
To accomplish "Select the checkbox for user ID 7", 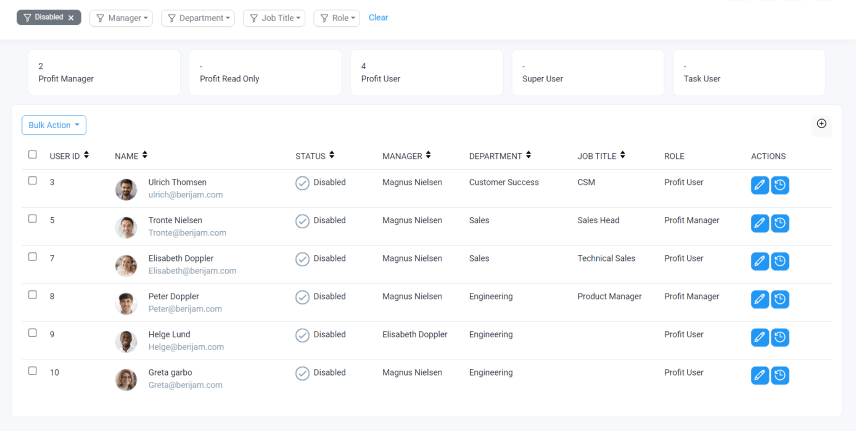I will tap(33, 257).
